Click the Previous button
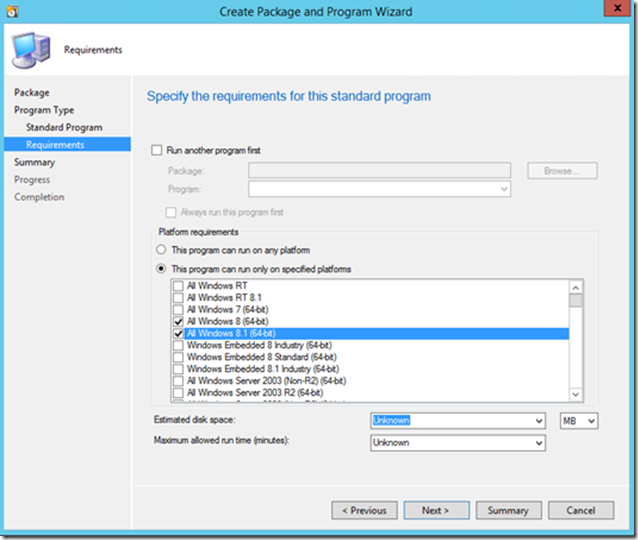The width and height of the screenshot is (638, 540). 364,510
